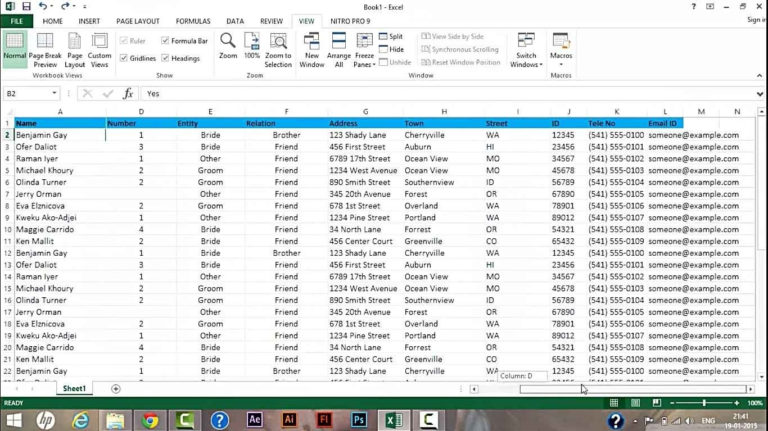The image size is (768, 431).
Task: Open Photoshop from the taskbar
Action: point(359,420)
